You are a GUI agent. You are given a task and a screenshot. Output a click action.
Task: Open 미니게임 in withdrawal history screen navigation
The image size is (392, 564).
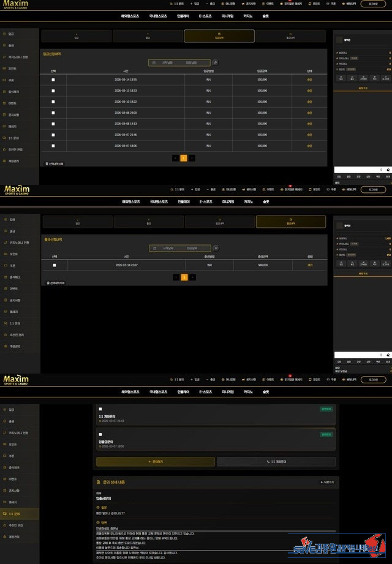click(228, 202)
